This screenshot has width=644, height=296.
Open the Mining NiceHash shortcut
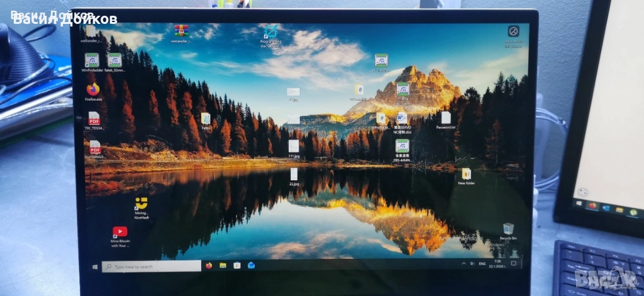[141, 205]
